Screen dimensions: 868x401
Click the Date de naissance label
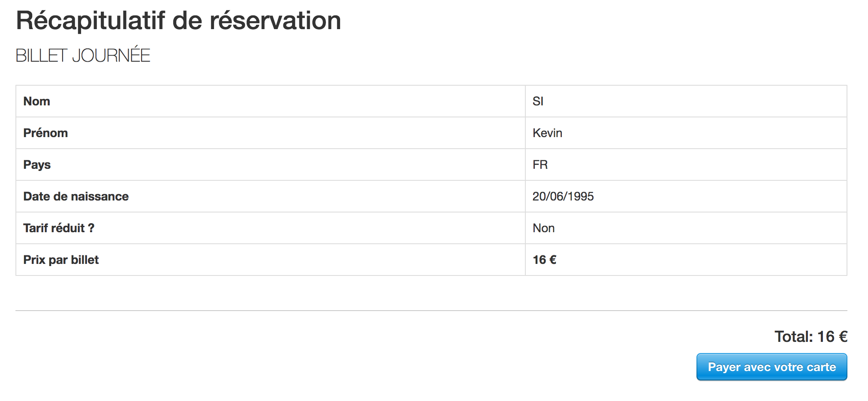coord(76,196)
